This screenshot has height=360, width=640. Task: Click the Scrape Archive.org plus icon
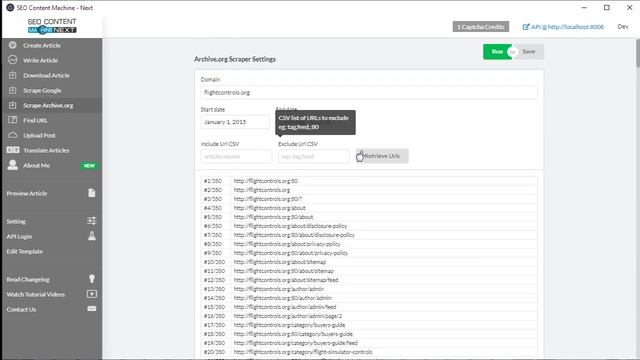13,105
